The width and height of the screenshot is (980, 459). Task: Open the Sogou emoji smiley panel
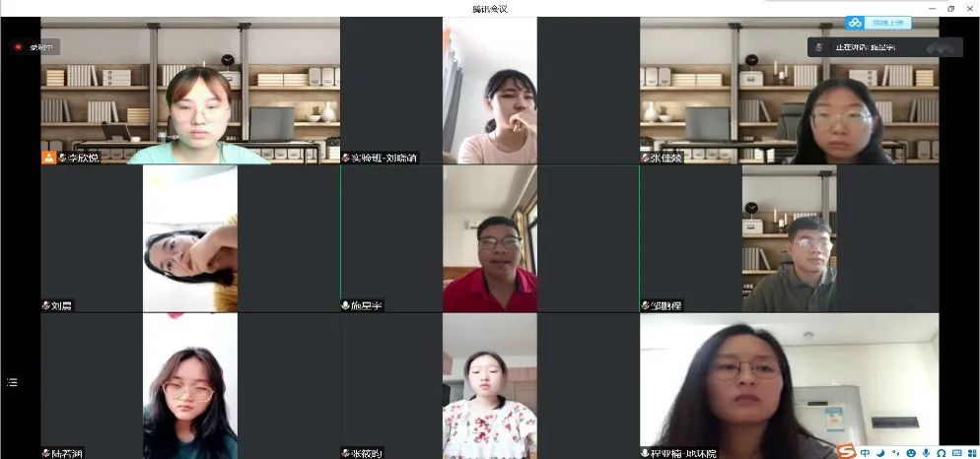point(910,452)
